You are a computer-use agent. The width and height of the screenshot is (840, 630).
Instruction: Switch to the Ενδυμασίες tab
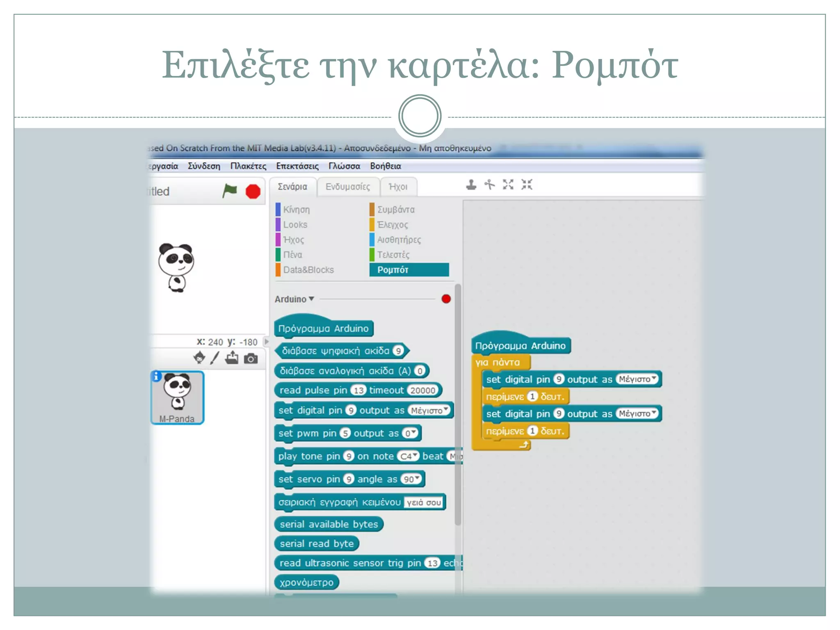point(347,187)
